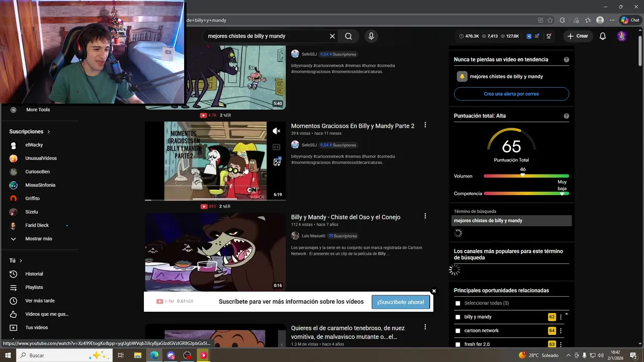Click the Parte 2 video preview progress bar
Screen dimensions: 644x362
[215, 200]
